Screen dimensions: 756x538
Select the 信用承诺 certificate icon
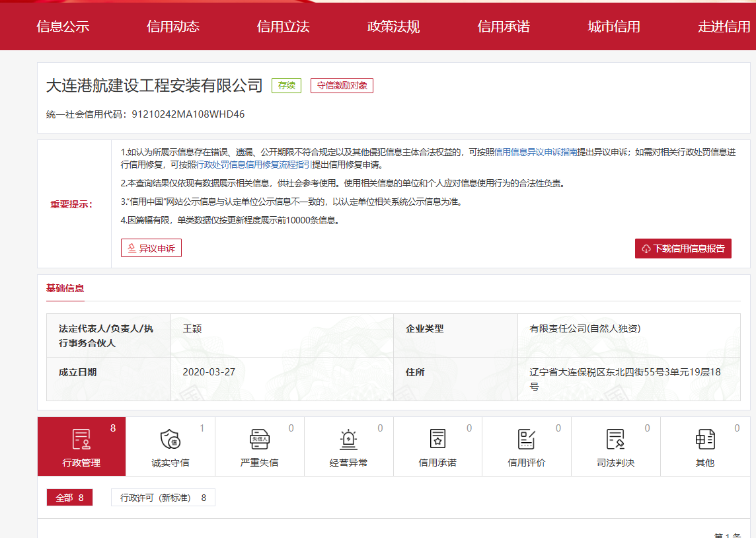click(x=437, y=439)
